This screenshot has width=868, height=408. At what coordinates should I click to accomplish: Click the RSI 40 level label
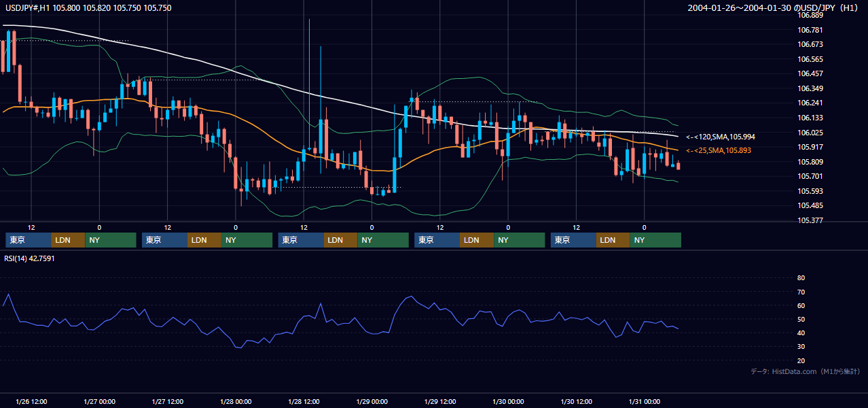tap(801, 333)
